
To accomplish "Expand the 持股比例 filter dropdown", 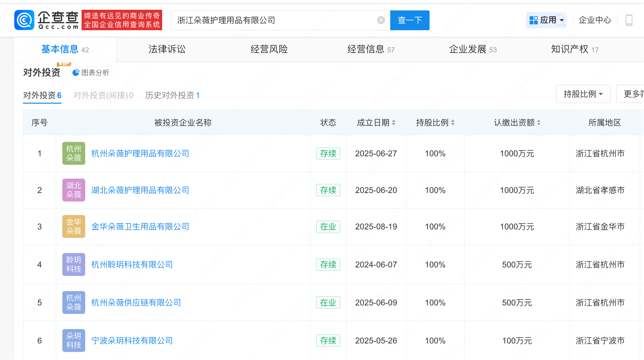I will 583,94.
